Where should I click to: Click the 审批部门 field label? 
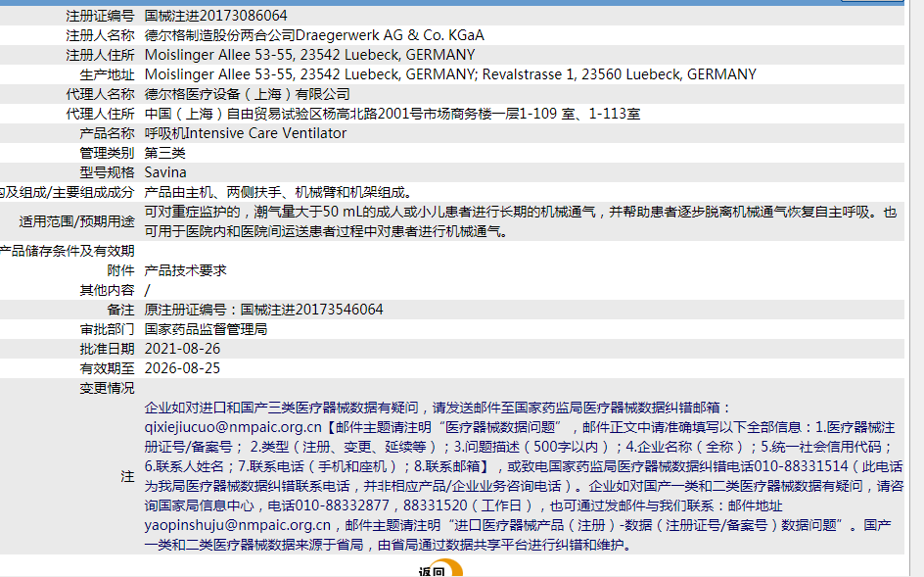(x=108, y=329)
